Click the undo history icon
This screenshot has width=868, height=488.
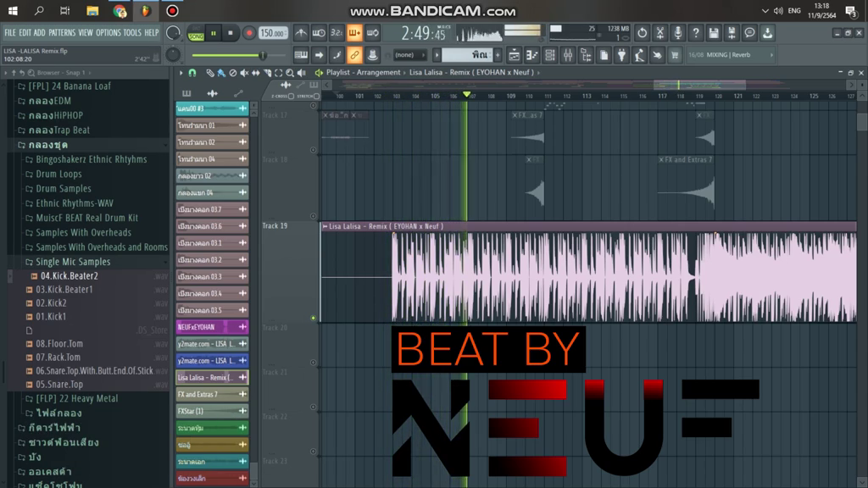(642, 33)
